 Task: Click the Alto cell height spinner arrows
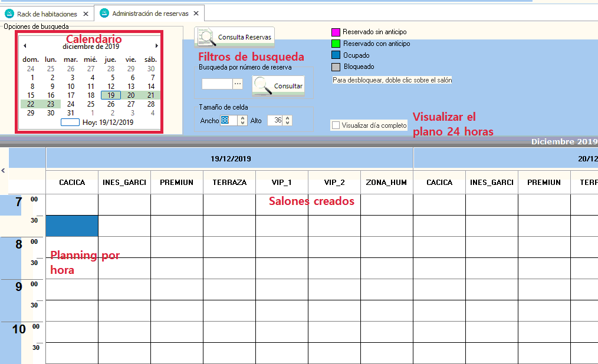[x=287, y=120]
